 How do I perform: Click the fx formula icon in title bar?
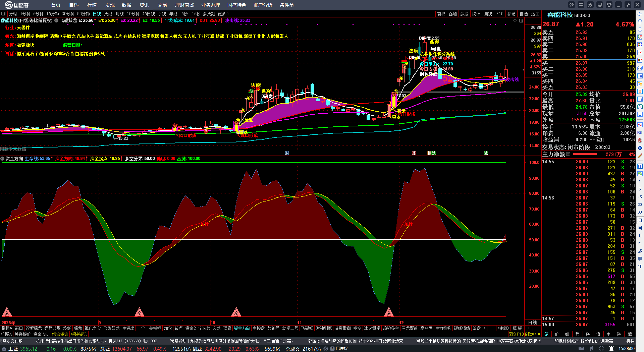(x=590, y=5)
